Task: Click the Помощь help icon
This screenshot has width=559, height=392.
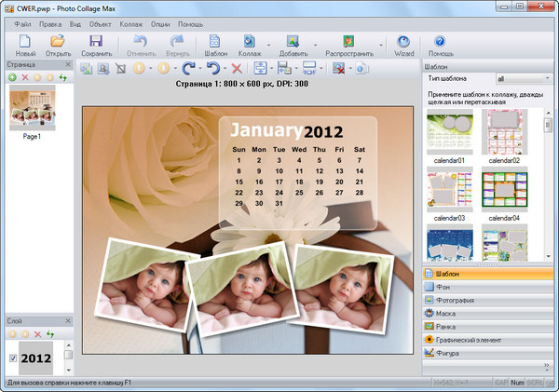Action: pyautogui.click(x=440, y=44)
